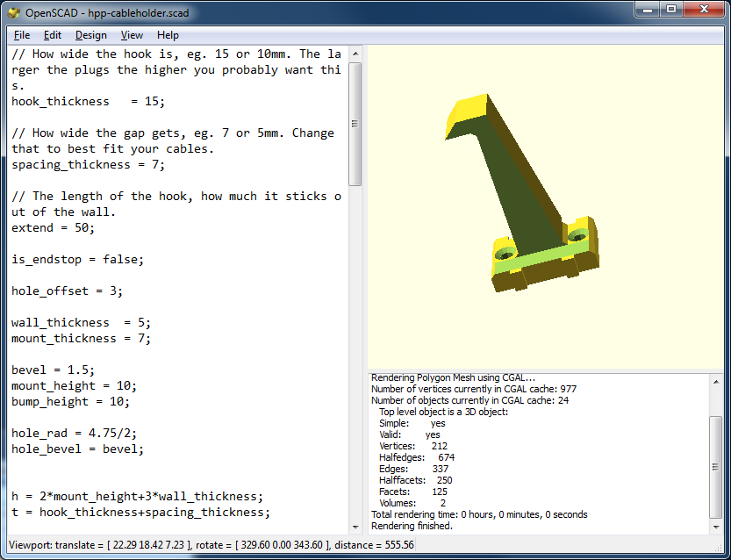
Task: Close the OpenSCAD window
Action: 704,10
